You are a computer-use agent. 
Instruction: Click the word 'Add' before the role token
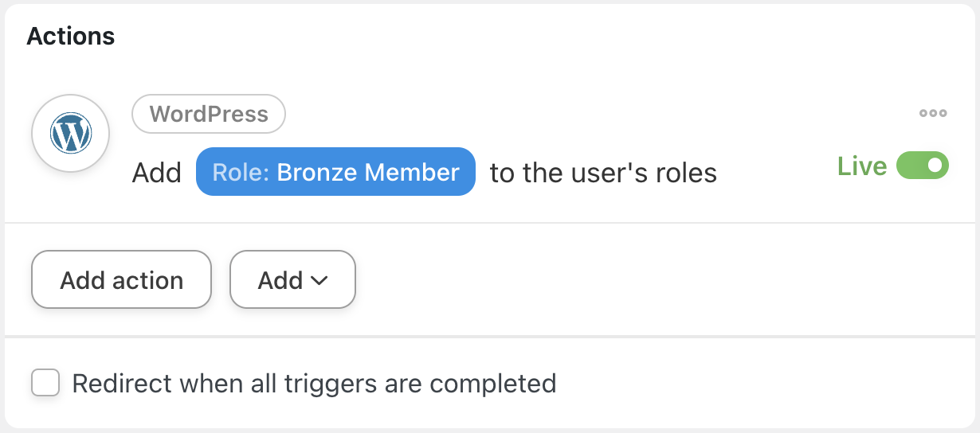tap(157, 173)
